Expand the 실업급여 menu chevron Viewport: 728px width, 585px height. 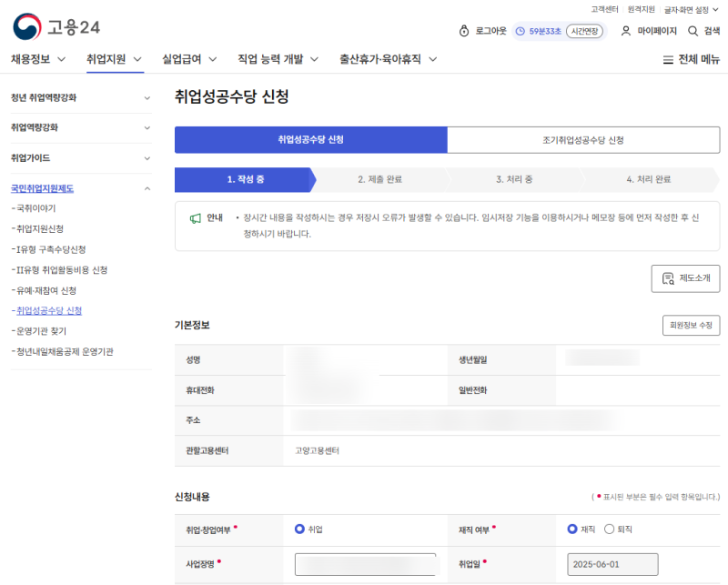point(213,59)
